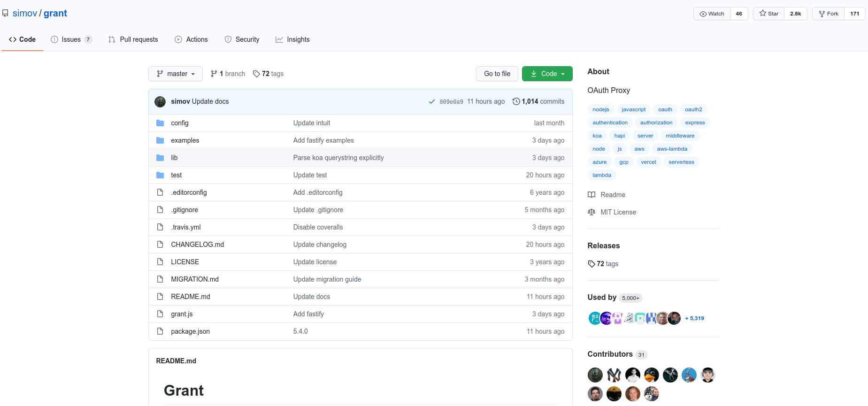Click the file icon beside .editorconfig
The height and width of the screenshot is (406, 868).
(160, 192)
